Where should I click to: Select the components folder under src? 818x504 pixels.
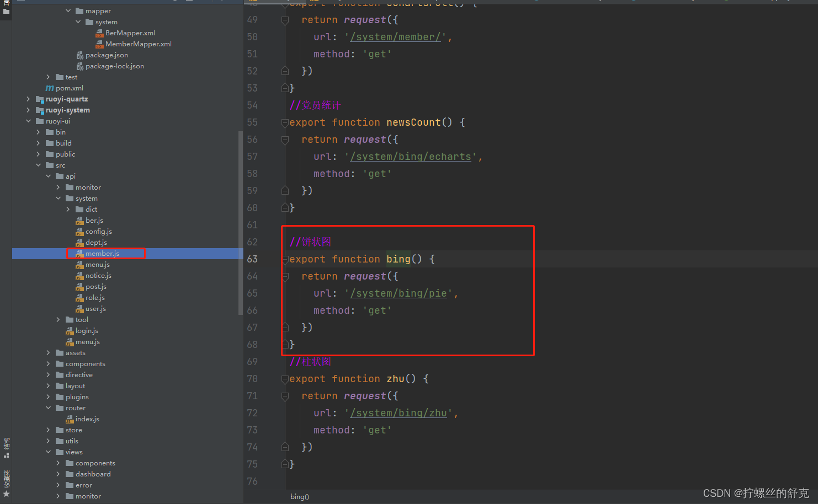(x=86, y=364)
